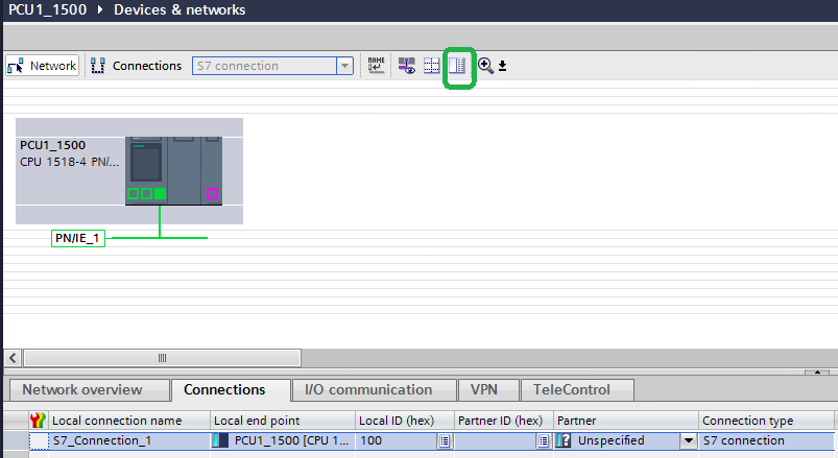838x458 pixels.
Task: Click the Network button
Action: pos(42,66)
